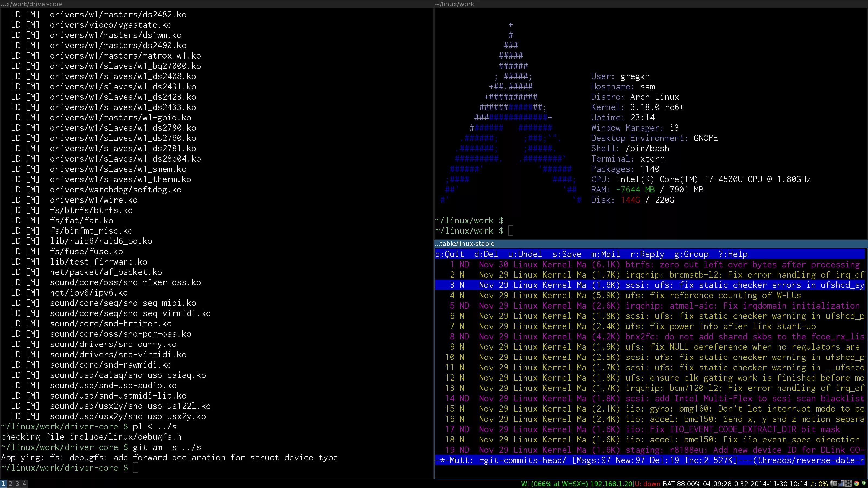Switch to i3 workspace 2
868x488 pixels.
pyautogui.click(x=11, y=484)
